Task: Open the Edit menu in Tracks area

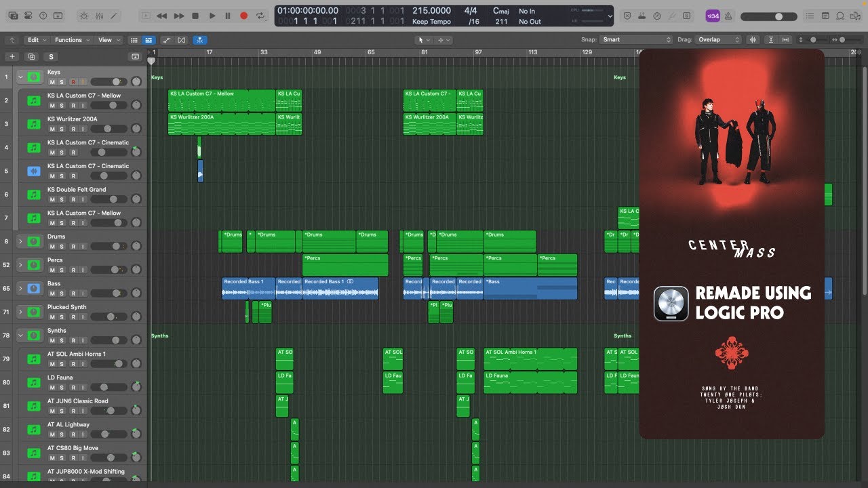Action: pos(37,40)
